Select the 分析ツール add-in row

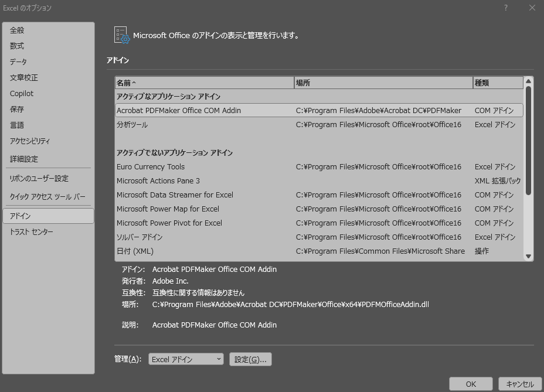tap(319, 125)
